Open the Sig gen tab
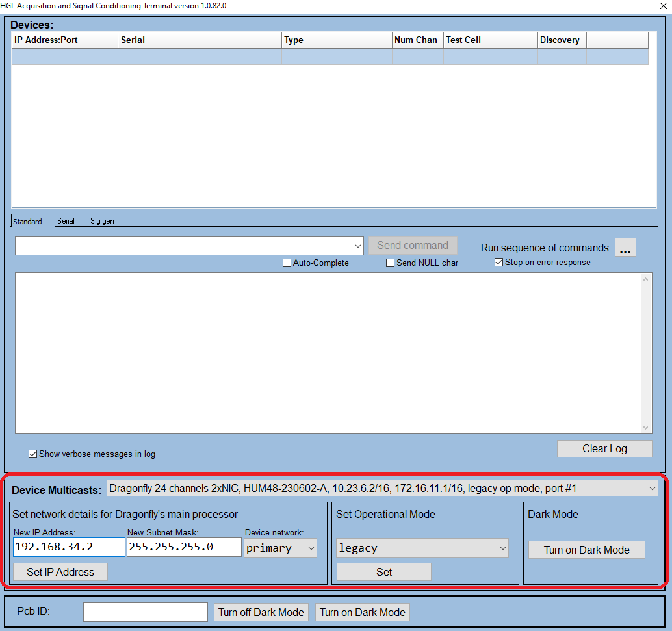This screenshot has width=672, height=631. (x=107, y=220)
